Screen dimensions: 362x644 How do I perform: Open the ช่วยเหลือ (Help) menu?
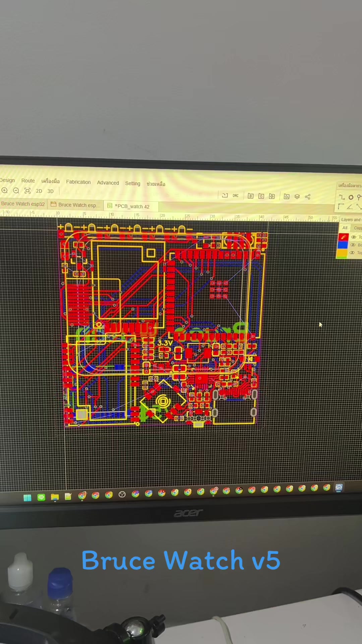(156, 184)
